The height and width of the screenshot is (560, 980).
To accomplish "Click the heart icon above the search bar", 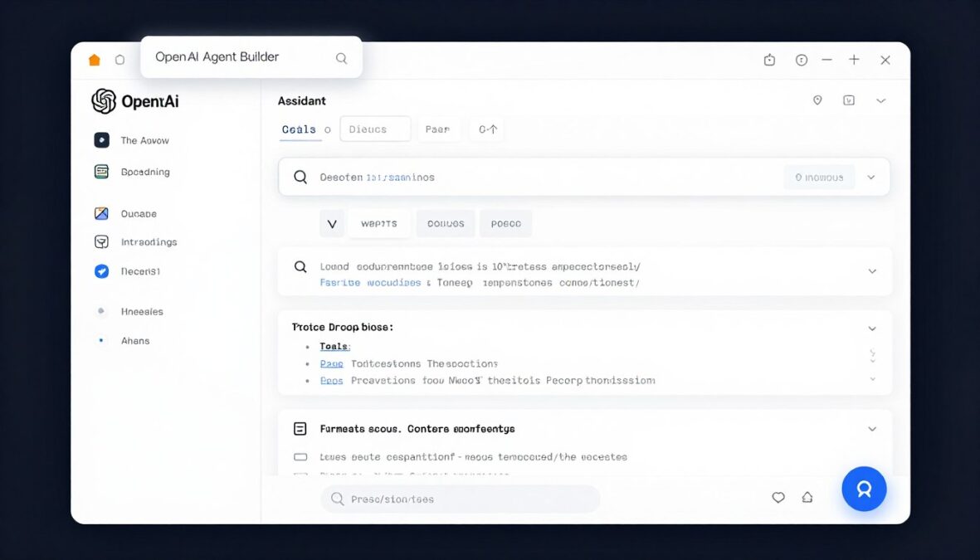I will pyautogui.click(x=778, y=497).
